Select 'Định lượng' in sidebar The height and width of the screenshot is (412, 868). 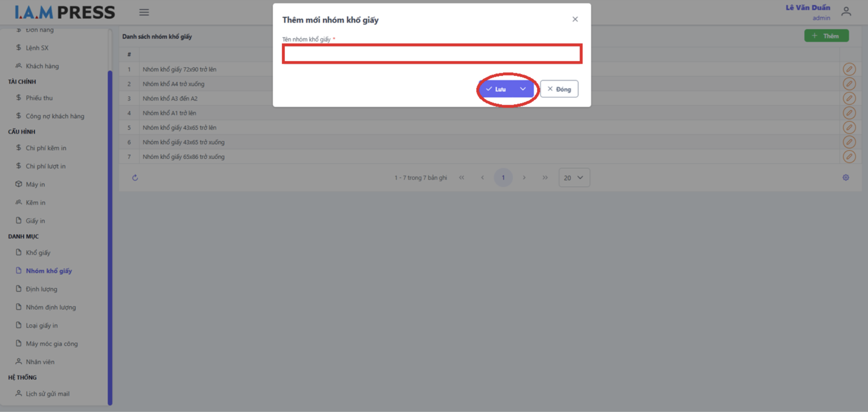(41, 289)
